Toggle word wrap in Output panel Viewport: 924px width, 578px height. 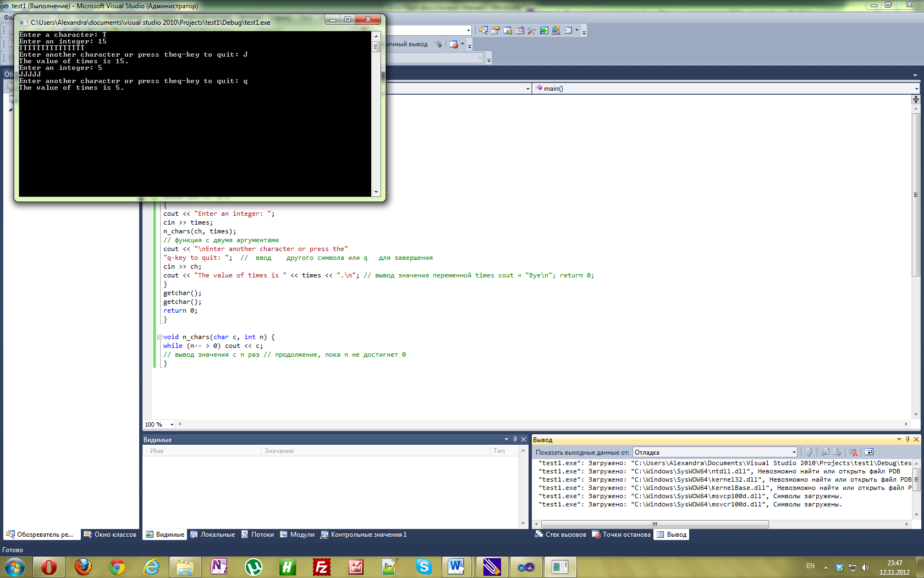(869, 452)
